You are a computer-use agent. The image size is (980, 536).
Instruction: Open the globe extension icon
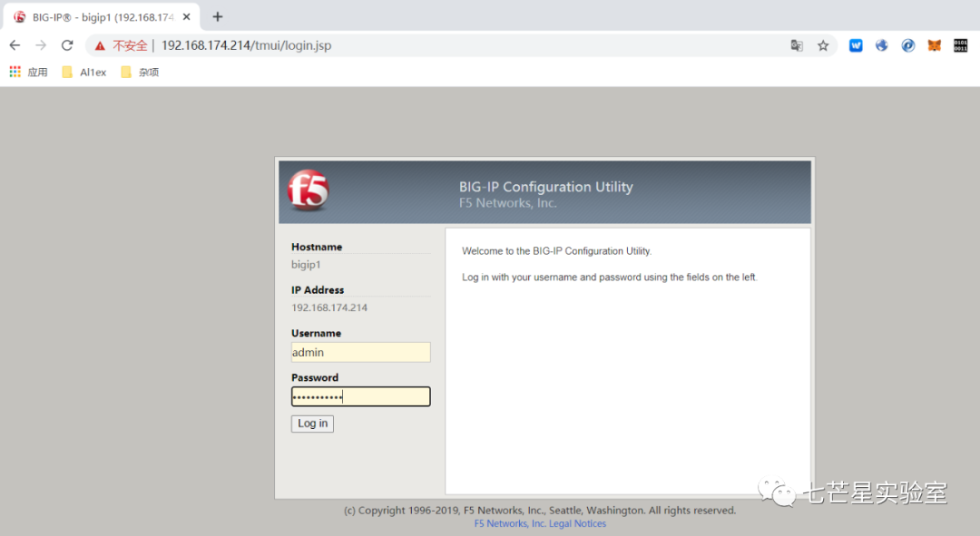(882, 45)
